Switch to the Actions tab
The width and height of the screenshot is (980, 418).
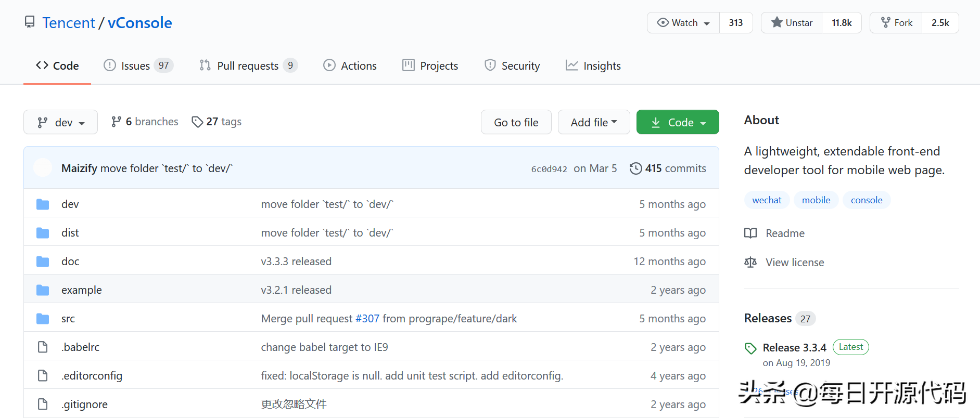[x=350, y=66]
